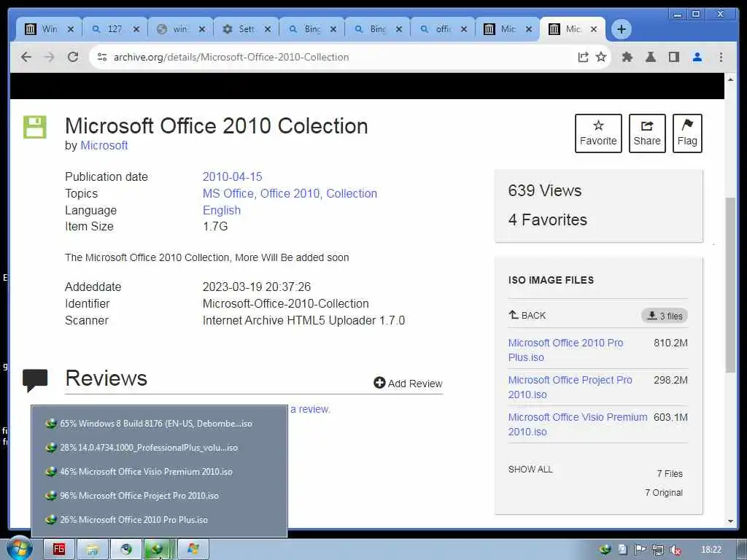Open the 'MS Office' topic link

click(x=228, y=193)
